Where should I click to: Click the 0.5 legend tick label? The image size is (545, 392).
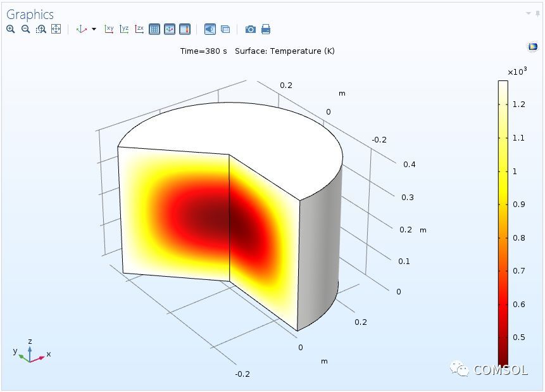(519, 338)
